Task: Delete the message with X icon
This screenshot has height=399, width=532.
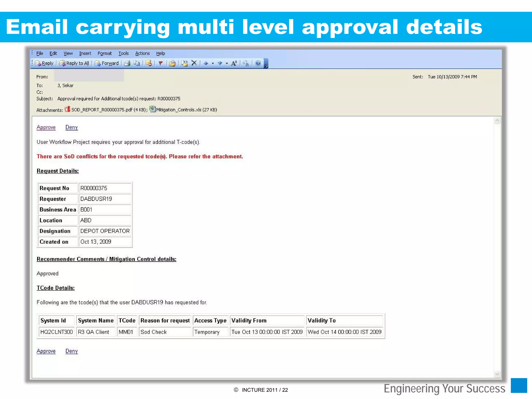Action: pyautogui.click(x=194, y=63)
